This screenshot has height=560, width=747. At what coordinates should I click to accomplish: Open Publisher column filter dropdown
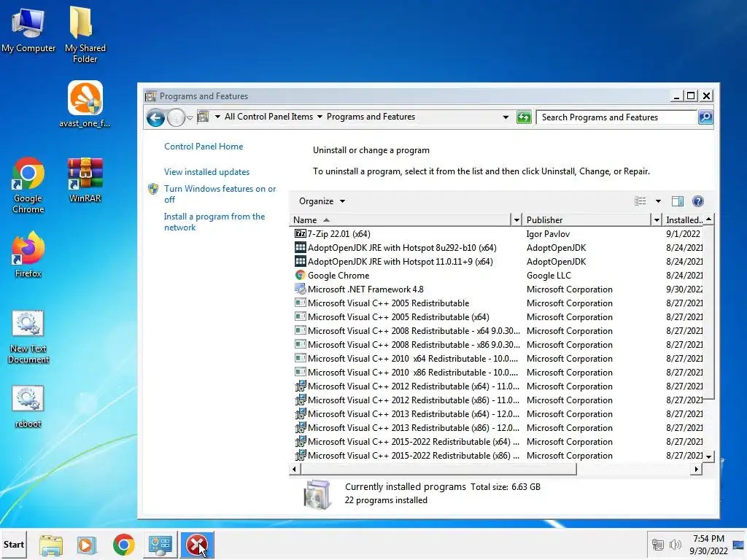tap(657, 220)
